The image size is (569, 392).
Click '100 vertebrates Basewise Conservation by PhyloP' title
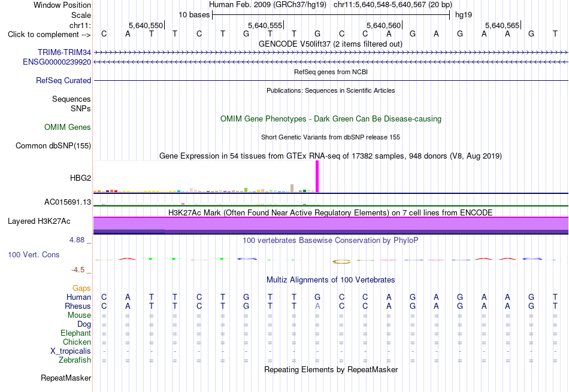(331, 240)
